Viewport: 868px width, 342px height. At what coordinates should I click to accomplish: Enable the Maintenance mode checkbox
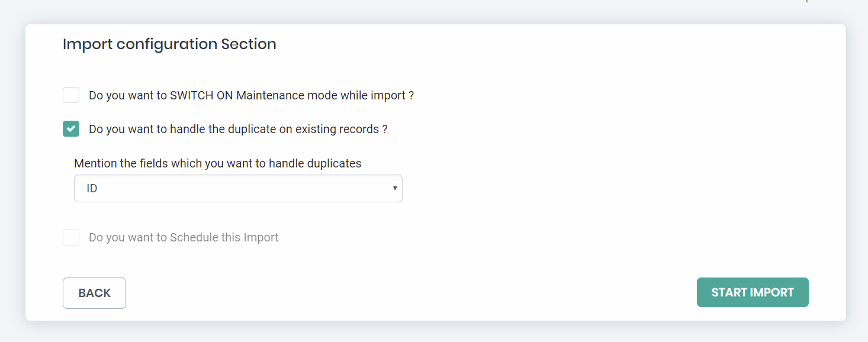click(71, 95)
